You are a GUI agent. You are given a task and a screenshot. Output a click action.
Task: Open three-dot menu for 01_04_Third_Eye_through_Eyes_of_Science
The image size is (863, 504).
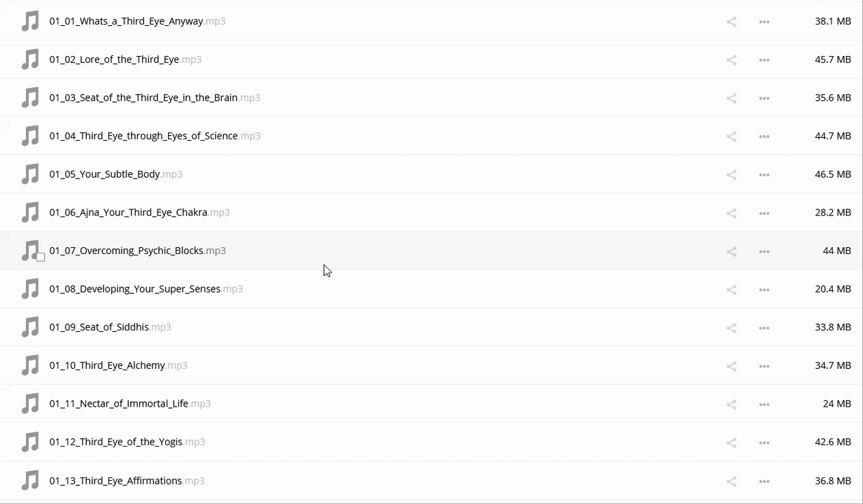pos(764,136)
